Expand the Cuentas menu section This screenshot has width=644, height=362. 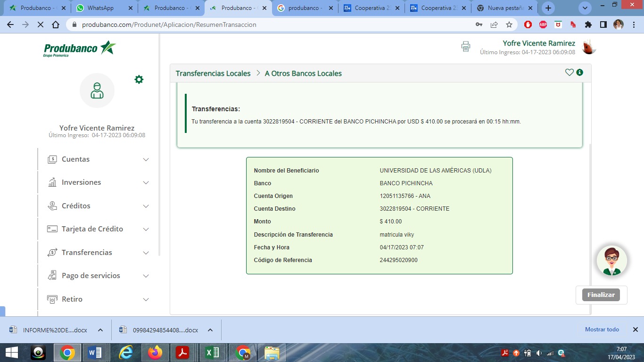(98, 159)
